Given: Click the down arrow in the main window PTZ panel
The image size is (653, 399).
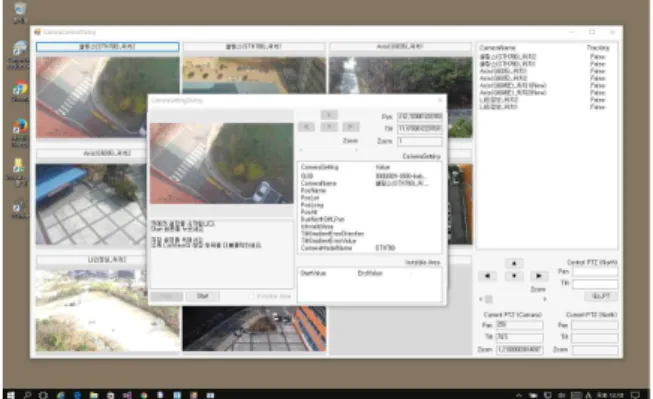Looking at the screenshot, I should pos(514,276).
